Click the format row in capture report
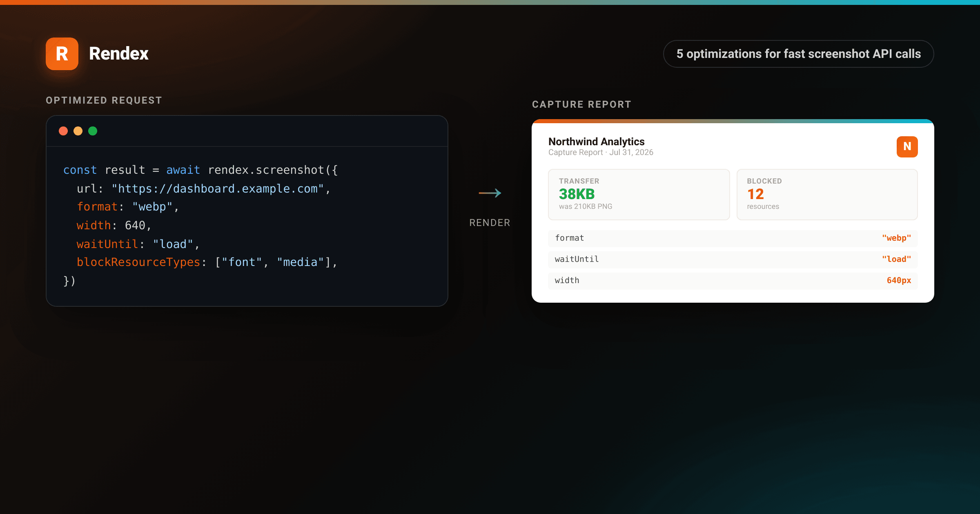The height and width of the screenshot is (514, 980). click(x=733, y=238)
